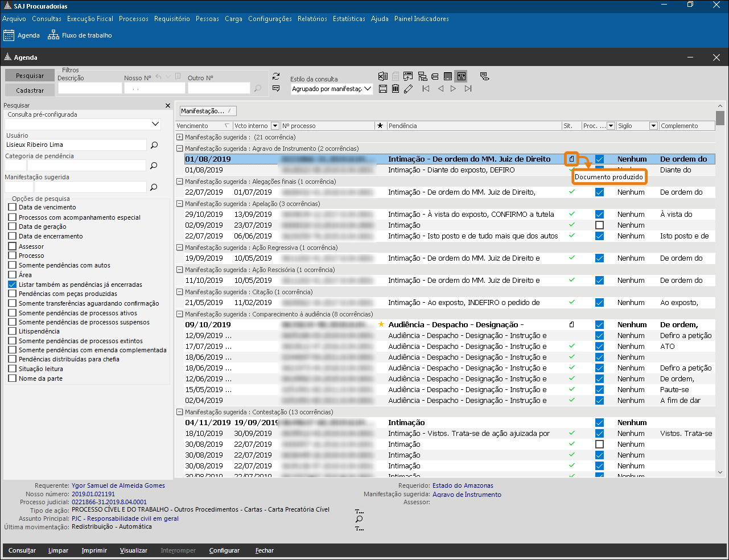The height and width of the screenshot is (560, 729).
Task: Click the Limpar button
Action: click(58, 550)
